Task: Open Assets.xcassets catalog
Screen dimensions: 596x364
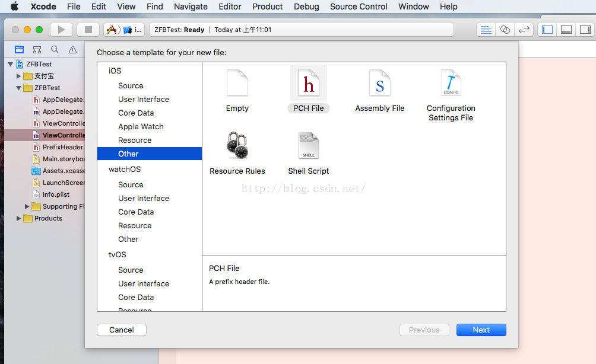Action: (59, 171)
